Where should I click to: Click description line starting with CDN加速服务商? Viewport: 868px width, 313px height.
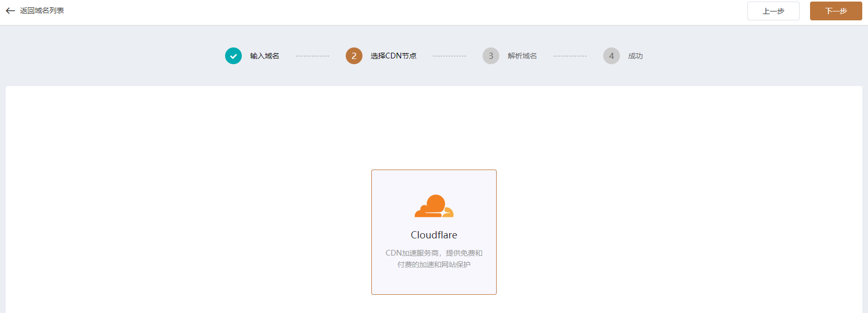tap(434, 253)
